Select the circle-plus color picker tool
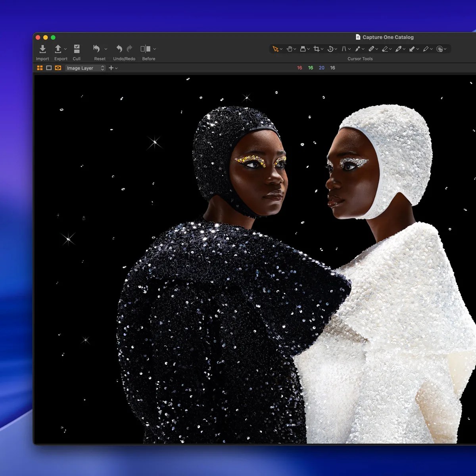Image resolution: width=476 pixels, height=476 pixels. (440, 49)
